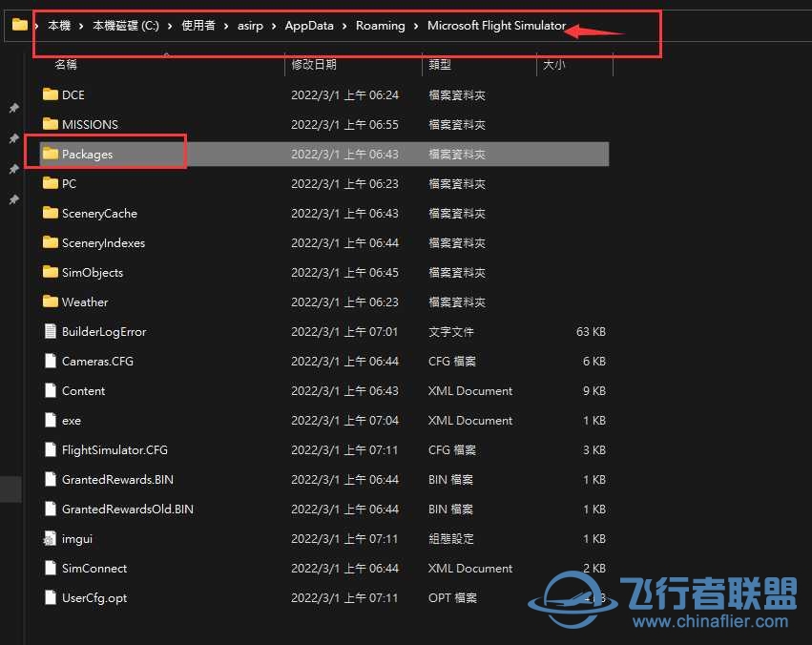Select the BuilderLogError file name
This screenshot has width=812, height=645.
pyautogui.click(x=104, y=332)
